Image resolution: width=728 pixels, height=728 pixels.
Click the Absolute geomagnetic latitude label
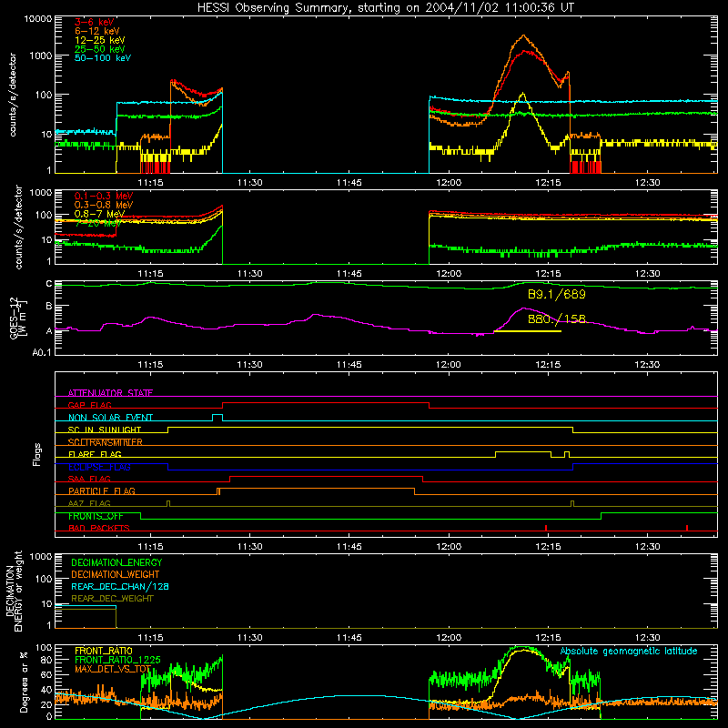pyautogui.click(x=629, y=652)
